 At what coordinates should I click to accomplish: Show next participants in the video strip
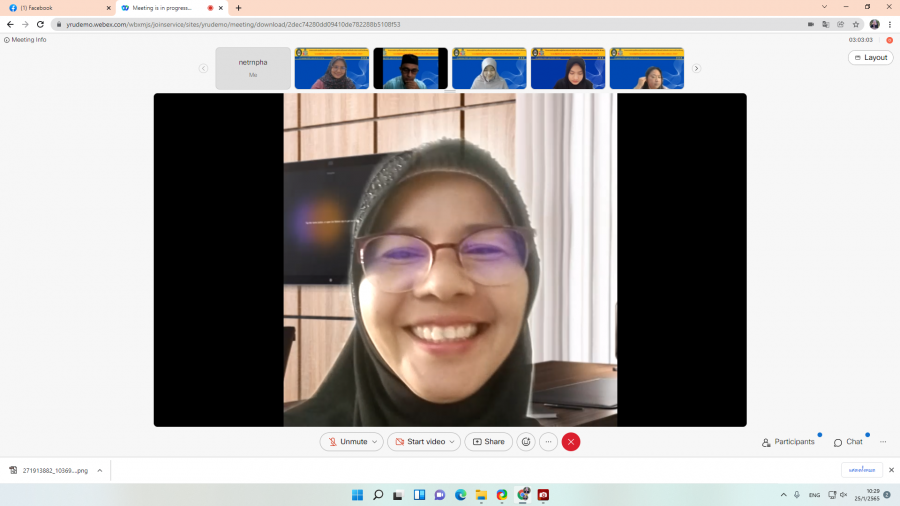point(696,68)
